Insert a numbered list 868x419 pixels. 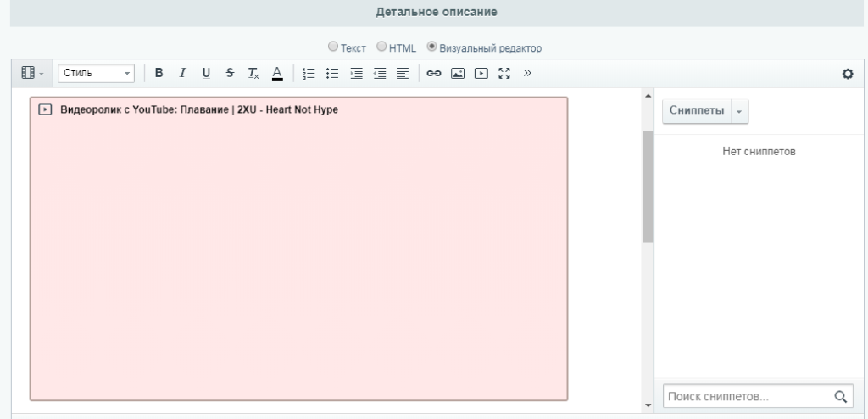coord(309,74)
